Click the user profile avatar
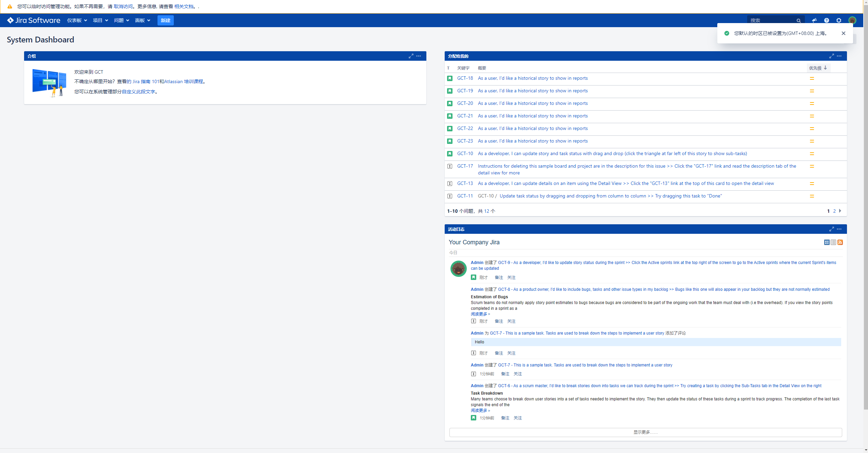 pyautogui.click(x=852, y=20)
